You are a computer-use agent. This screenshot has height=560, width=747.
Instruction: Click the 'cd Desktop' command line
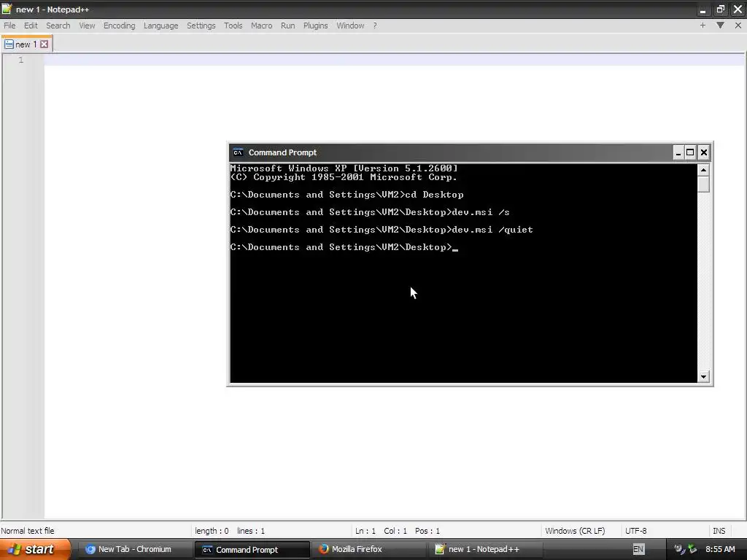[x=347, y=195]
